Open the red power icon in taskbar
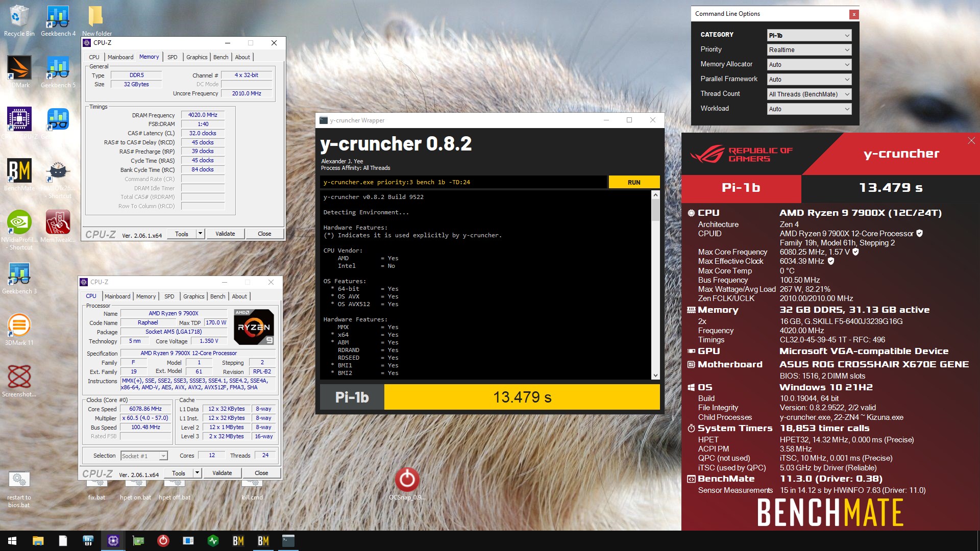Screen dimensions: 980x551 (x=163, y=541)
